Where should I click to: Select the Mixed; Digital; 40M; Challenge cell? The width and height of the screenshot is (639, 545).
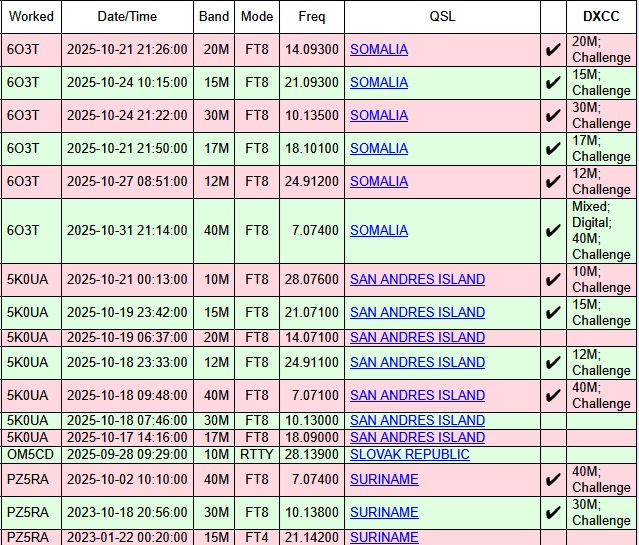point(601,231)
